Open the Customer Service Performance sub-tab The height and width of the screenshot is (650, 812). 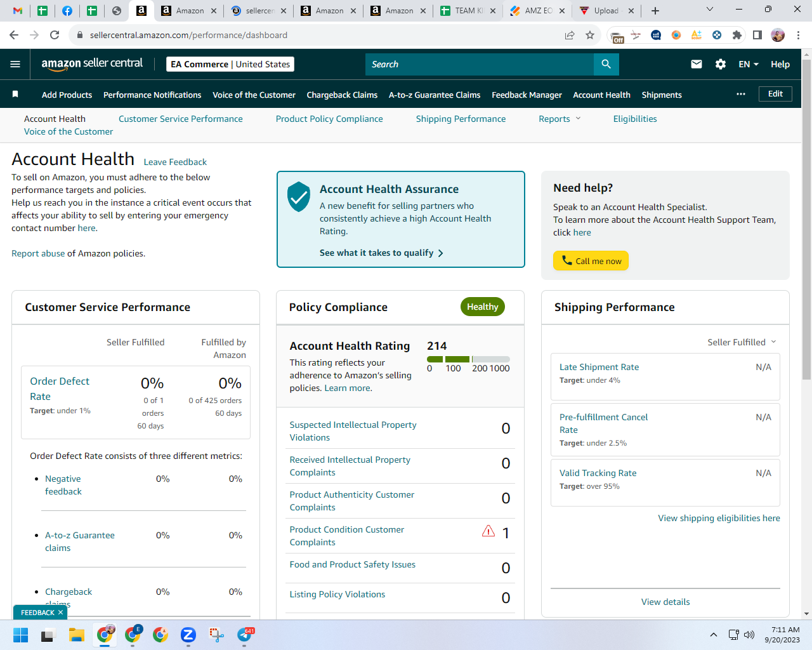pos(181,119)
